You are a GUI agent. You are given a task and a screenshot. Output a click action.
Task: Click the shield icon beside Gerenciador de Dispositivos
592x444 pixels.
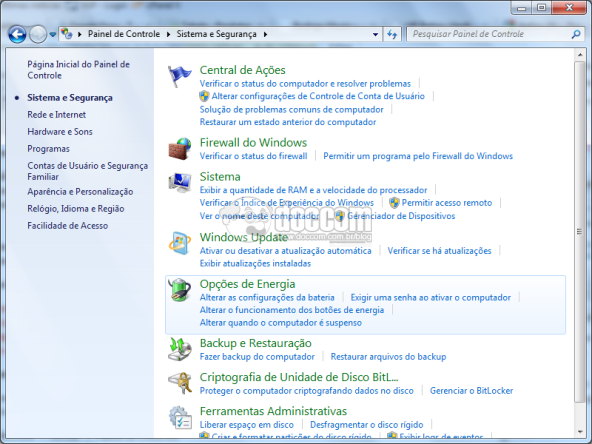[340, 216]
